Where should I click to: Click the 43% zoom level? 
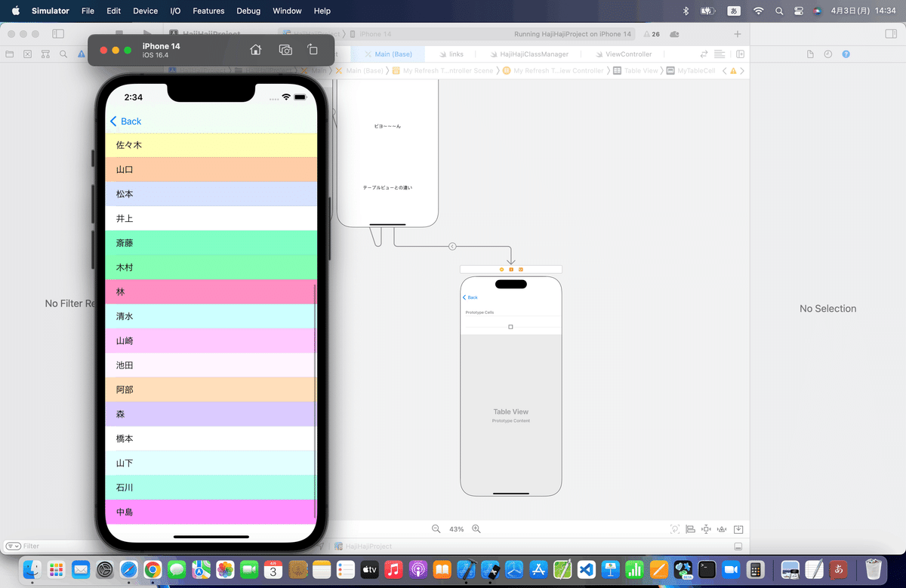456,529
